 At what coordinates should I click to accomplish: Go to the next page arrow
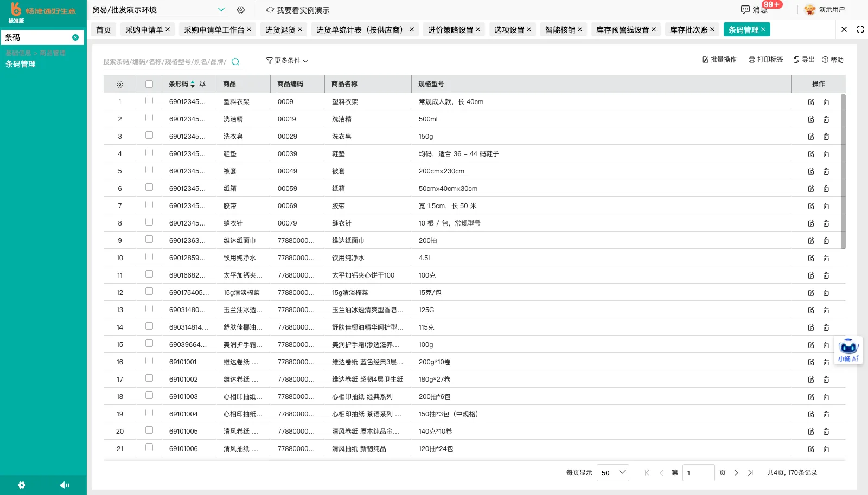pyautogui.click(x=736, y=473)
